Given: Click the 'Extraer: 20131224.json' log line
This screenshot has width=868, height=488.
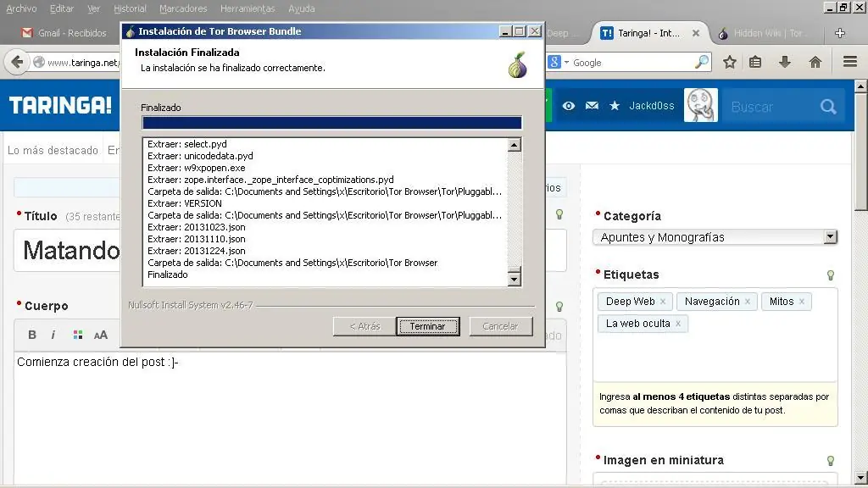Looking at the screenshot, I should click(x=197, y=251).
